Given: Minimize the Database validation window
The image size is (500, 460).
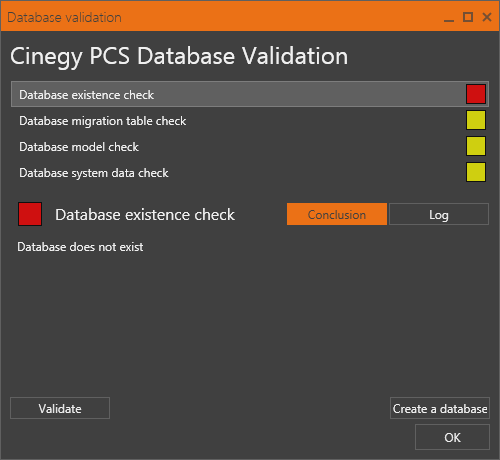Looking at the screenshot, I should (449, 17).
